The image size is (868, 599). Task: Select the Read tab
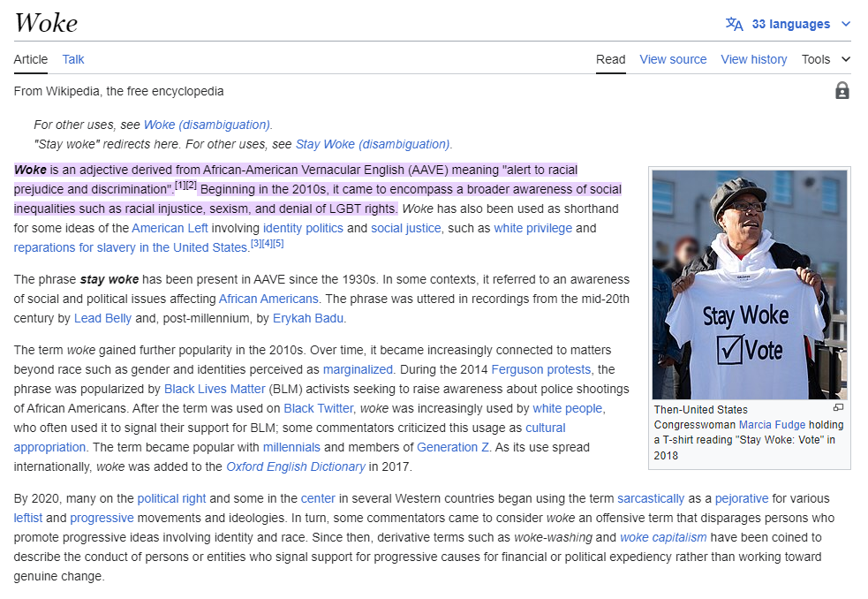coord(610,59)
